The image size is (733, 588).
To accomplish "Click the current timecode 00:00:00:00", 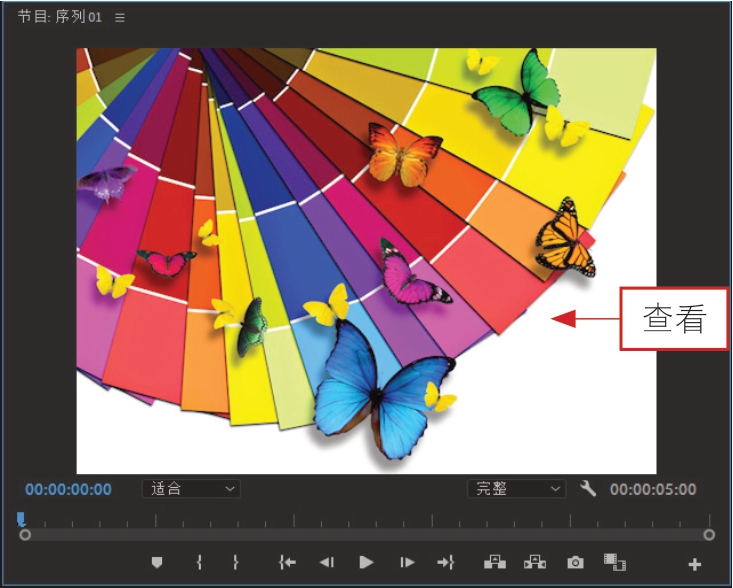I will [x=68, y=489].
